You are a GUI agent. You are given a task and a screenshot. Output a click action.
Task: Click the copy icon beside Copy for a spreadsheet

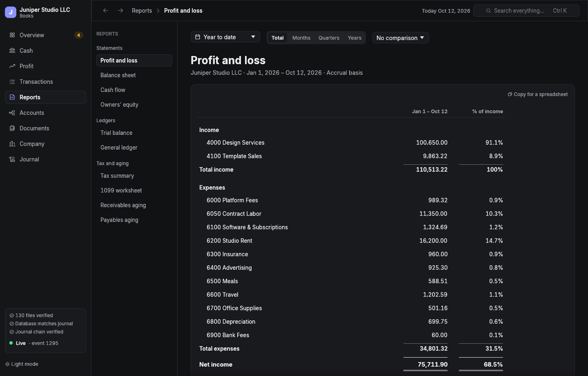[x=510, y=94]
